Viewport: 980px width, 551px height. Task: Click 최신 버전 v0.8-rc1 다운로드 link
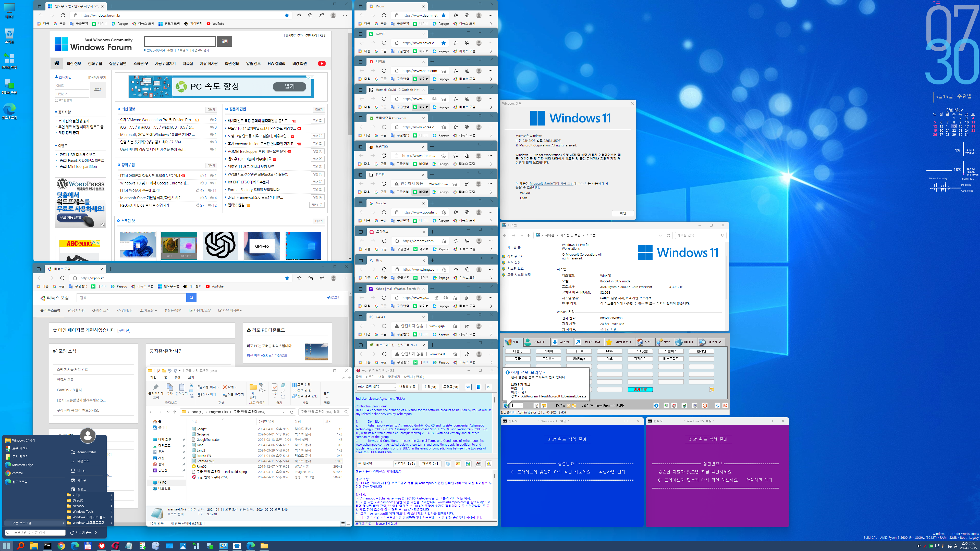pos(267,355)
